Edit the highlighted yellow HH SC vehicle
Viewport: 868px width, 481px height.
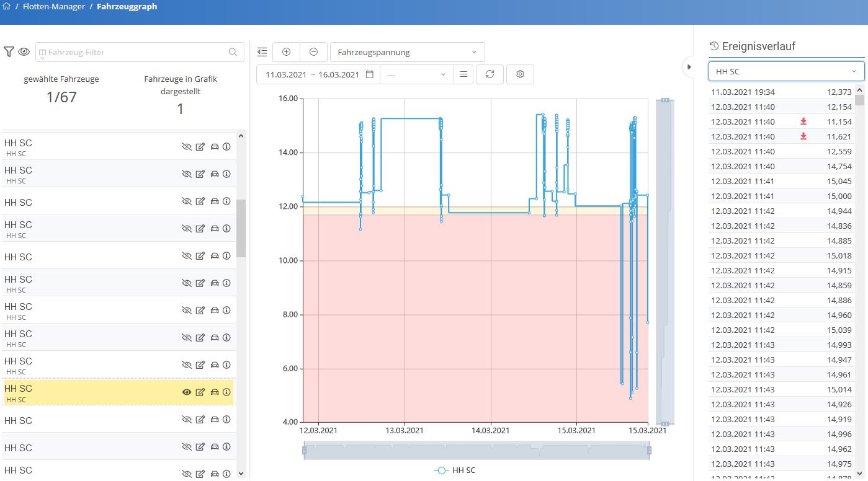200,392
